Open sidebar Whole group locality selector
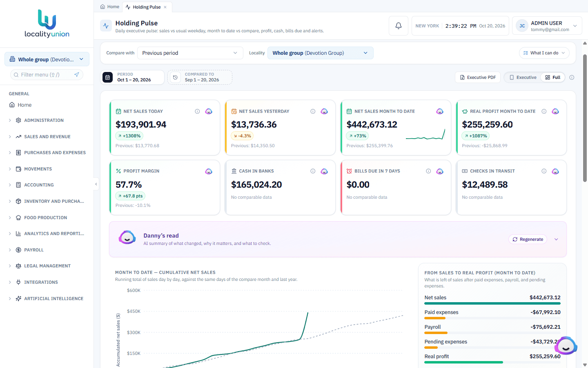 (47, 59)
